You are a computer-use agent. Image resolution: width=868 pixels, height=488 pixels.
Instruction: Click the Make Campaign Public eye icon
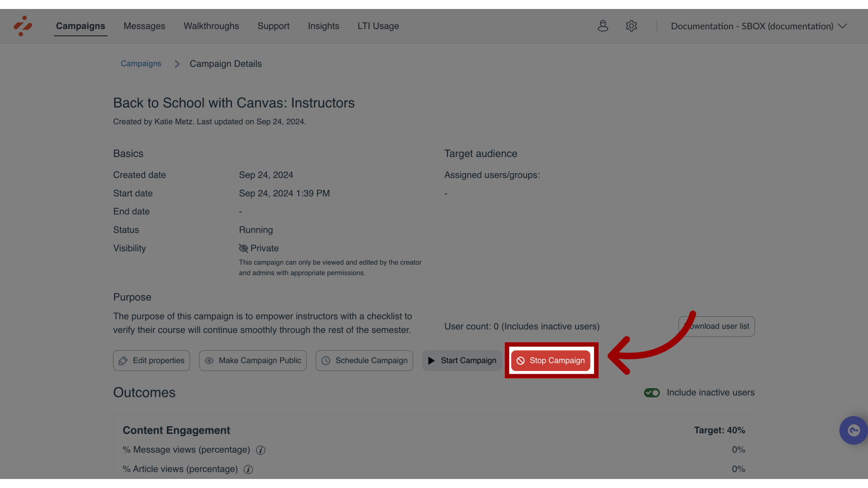click(x=209, y=361)
